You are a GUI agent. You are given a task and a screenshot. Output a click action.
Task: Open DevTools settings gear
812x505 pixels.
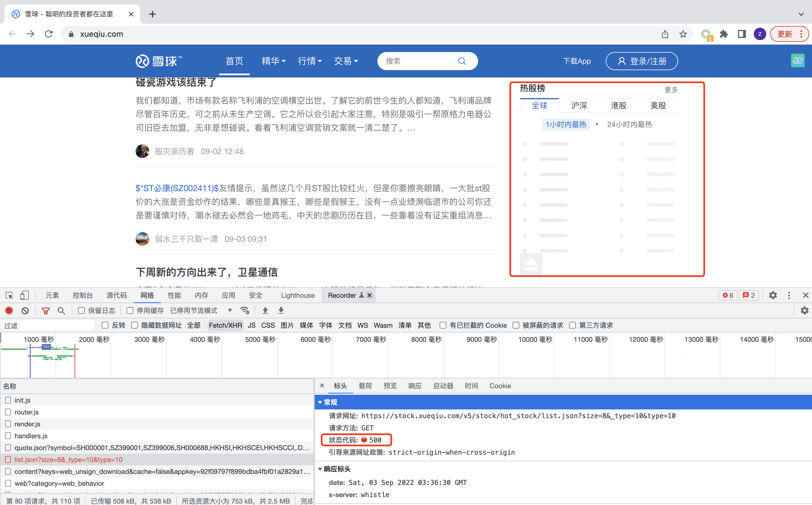[x=773, y=295]
